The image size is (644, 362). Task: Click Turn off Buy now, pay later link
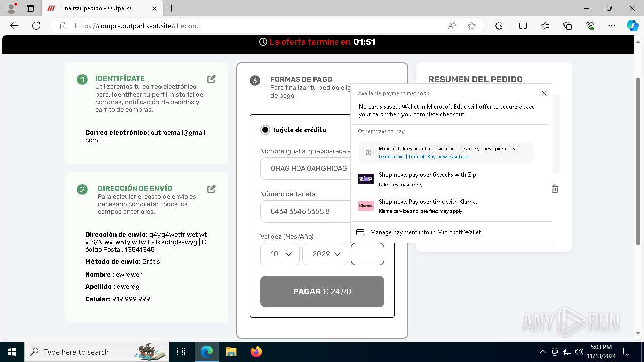coord(438,157)
